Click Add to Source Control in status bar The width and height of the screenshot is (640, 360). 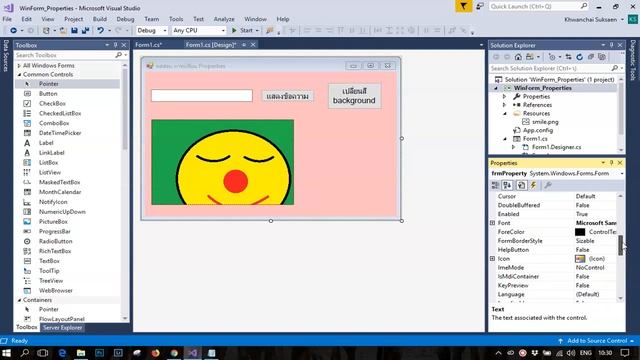click(597, 341)
